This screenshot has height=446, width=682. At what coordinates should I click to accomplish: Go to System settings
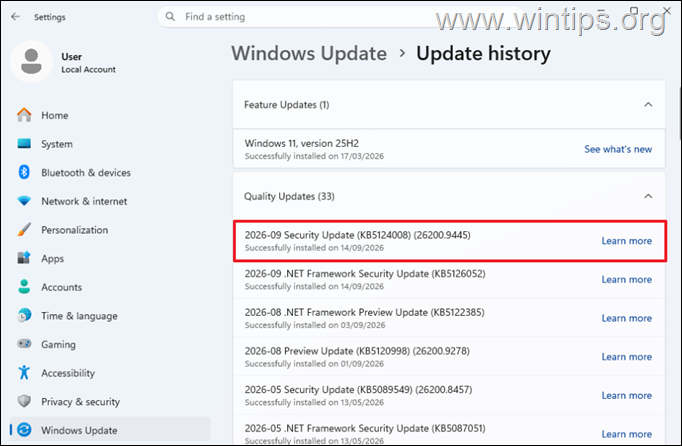point(110,144)
